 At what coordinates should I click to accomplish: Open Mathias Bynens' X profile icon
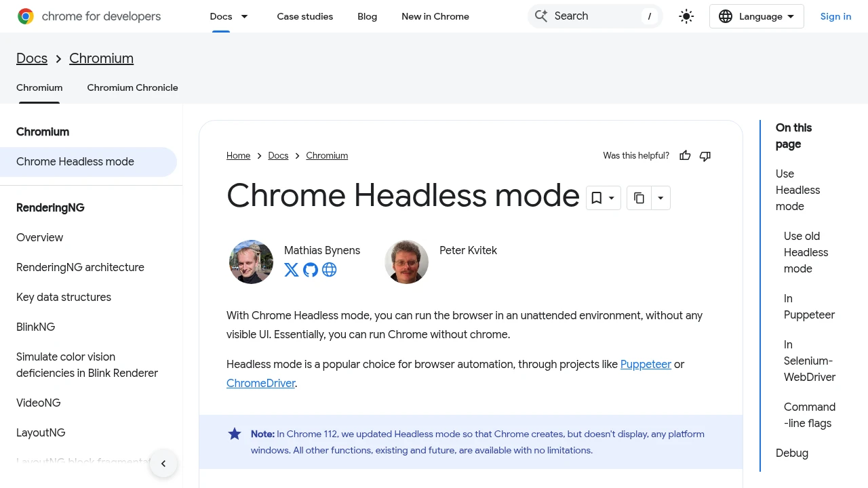point(292,270)
